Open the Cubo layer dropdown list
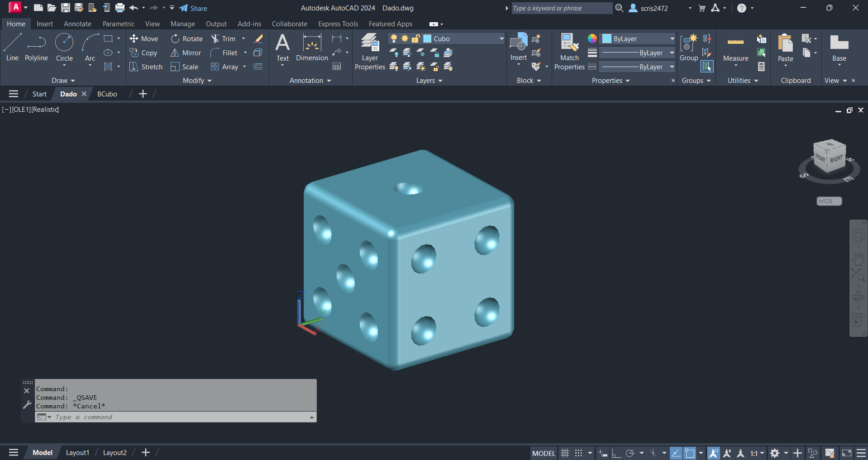This screenshot has width=868, height=460. coord(501,39)
